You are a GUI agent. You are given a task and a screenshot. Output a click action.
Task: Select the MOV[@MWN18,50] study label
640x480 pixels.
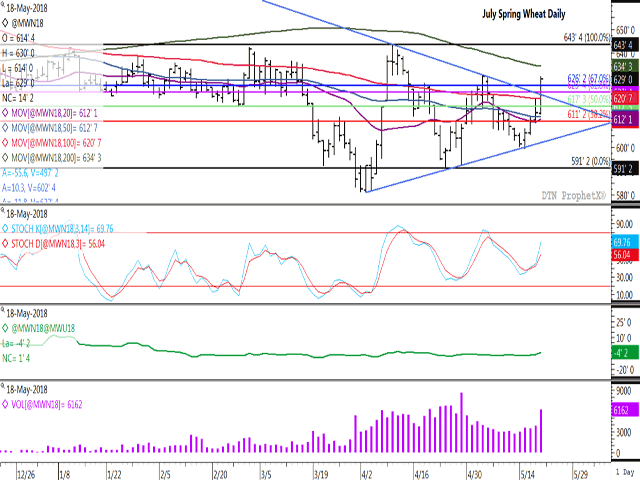click(x=54, y=128)
